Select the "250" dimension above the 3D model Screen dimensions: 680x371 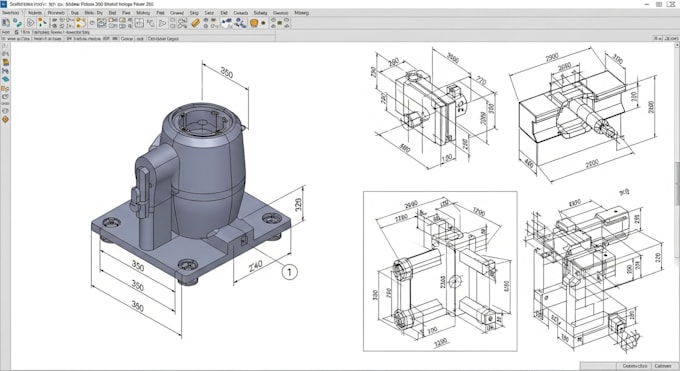(x=227, y=72)
